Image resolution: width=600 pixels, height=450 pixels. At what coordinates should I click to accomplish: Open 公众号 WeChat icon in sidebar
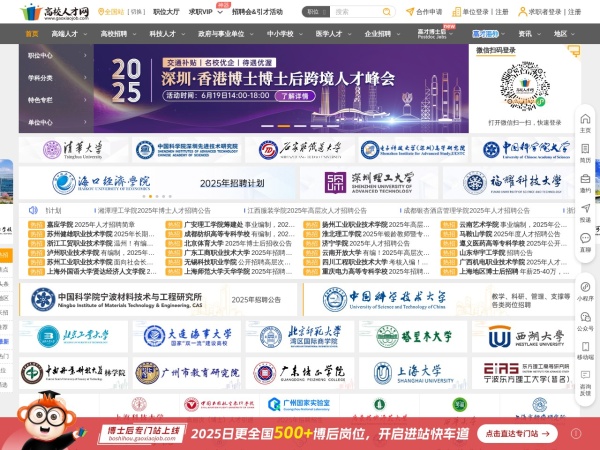585,317
